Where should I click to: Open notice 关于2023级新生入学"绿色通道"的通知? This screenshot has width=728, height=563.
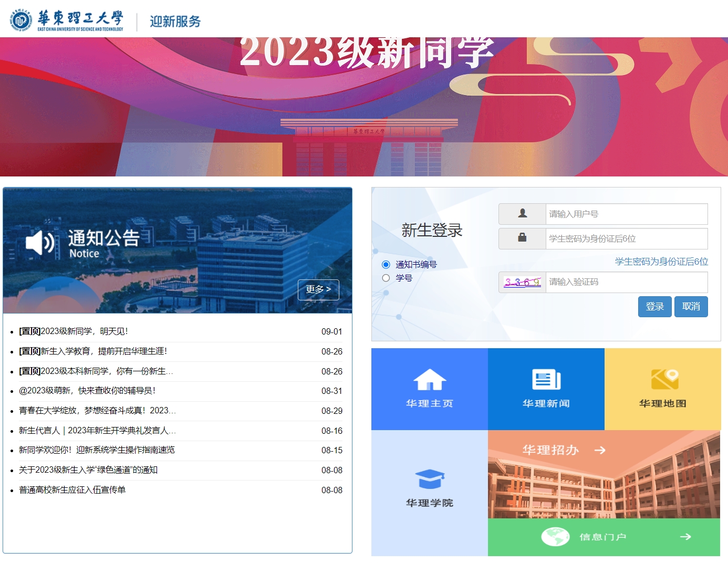point(88,470)
